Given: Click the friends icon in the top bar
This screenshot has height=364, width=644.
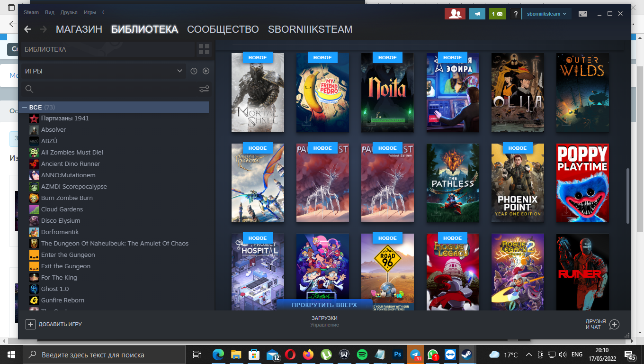Looking at the screenshot, I should [x=455, y=14].
